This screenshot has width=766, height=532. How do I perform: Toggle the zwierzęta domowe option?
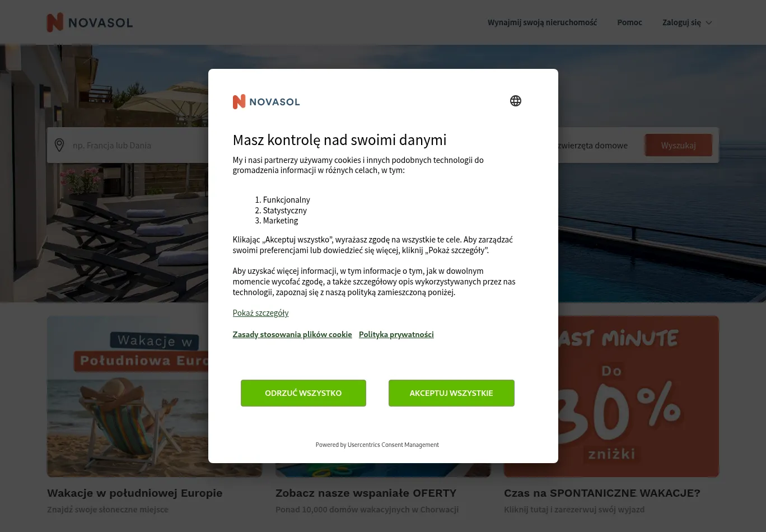[592, 145]
